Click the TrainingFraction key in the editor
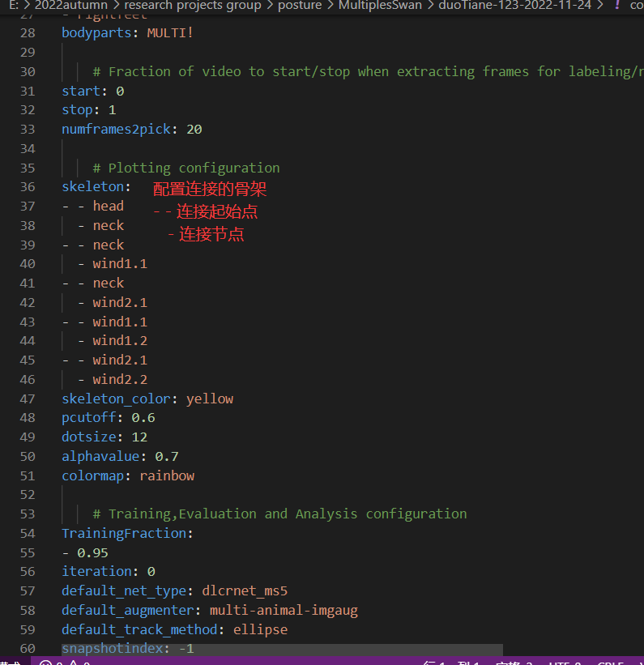Viewport: 644px width, 665px height. (x=126, y=533)
